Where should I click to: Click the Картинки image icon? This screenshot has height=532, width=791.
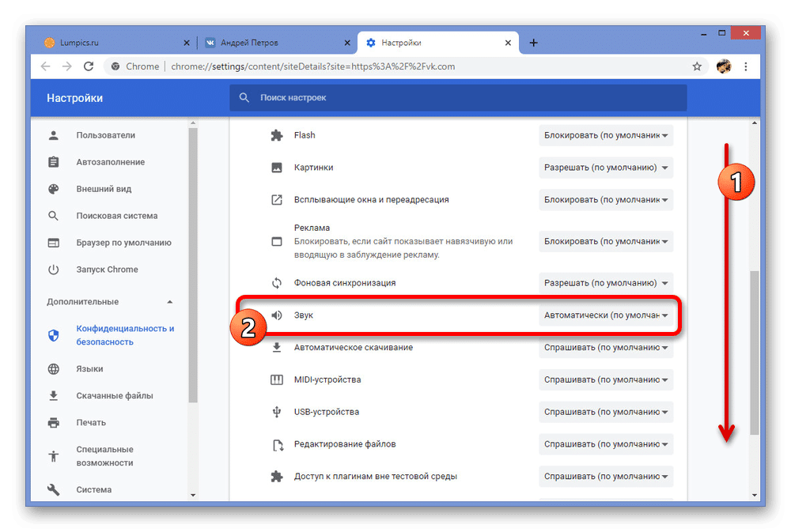(276, 168)
